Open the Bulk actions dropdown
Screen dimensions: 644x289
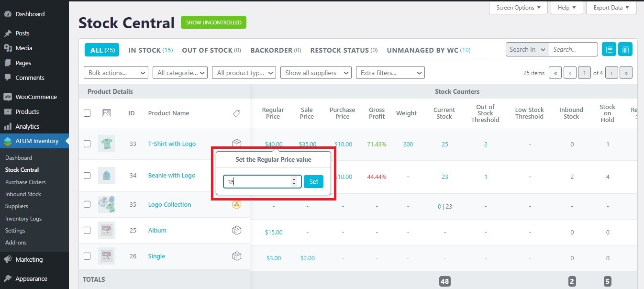[116, 73]
